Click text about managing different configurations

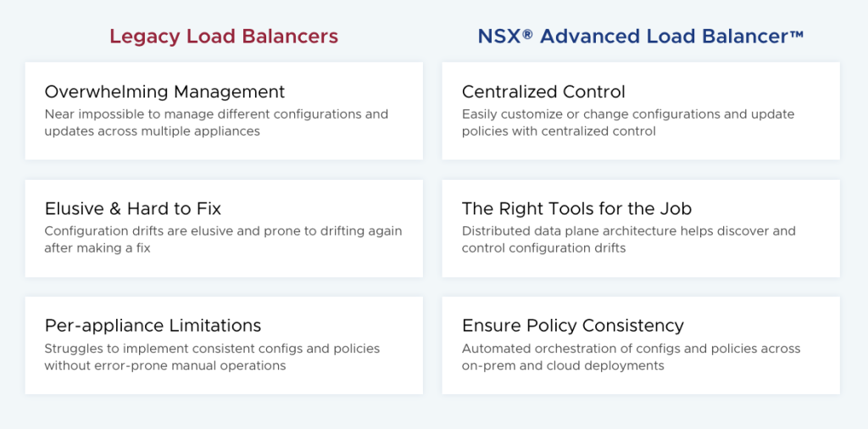pos(216,114)
